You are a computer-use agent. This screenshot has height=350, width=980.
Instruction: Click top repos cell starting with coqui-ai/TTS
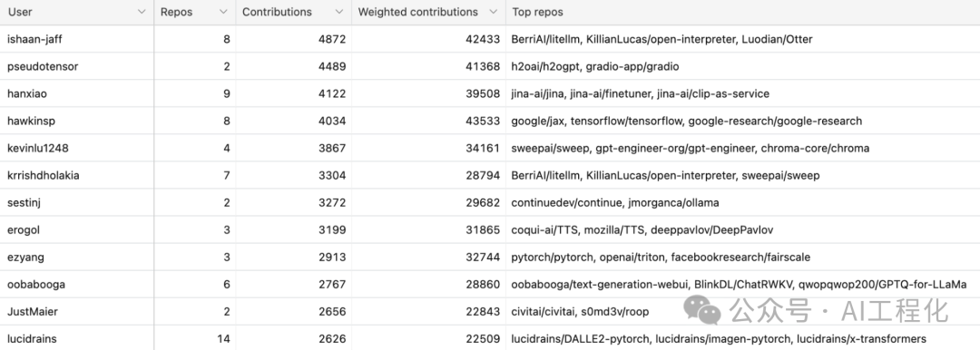pos(742,229)
